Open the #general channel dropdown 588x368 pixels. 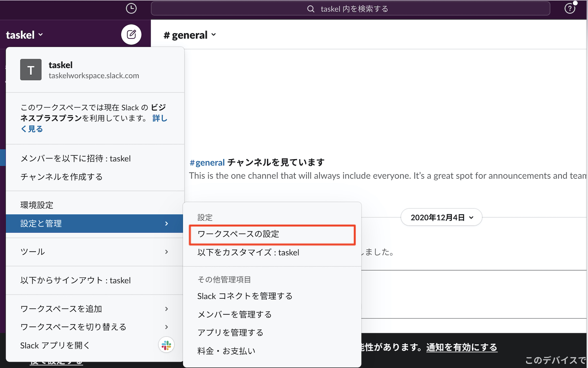tap(190, 35)
